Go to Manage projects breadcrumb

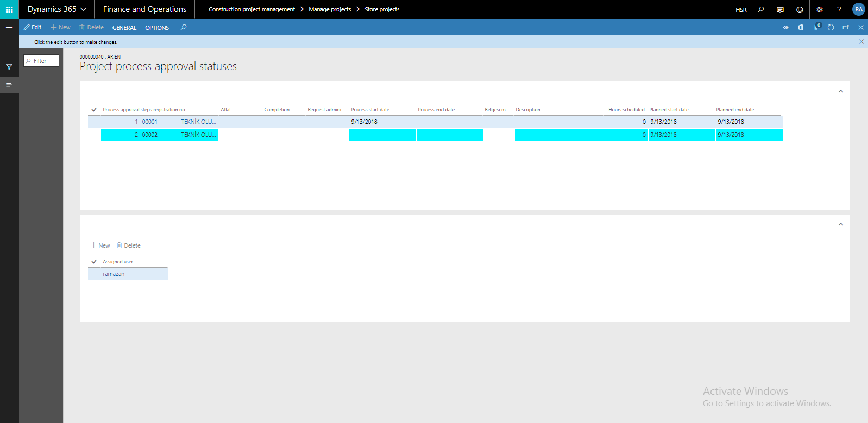click(x=330, y=9)
